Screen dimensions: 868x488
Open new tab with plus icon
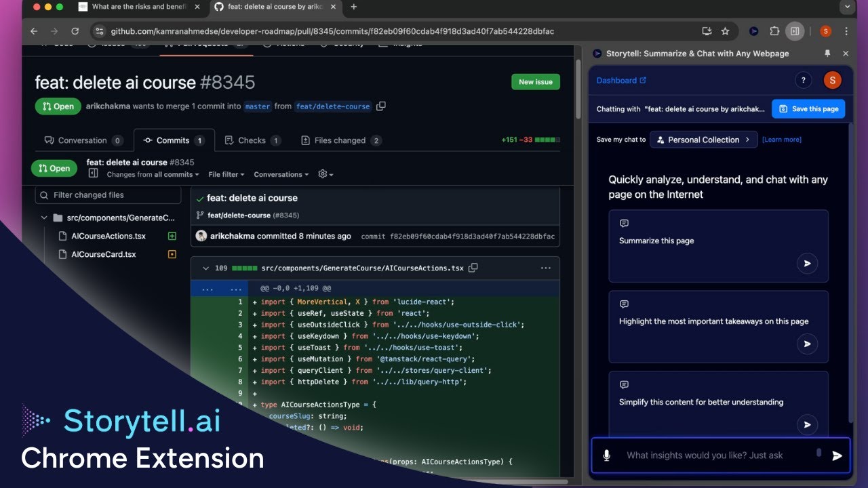tap(353, 7)
